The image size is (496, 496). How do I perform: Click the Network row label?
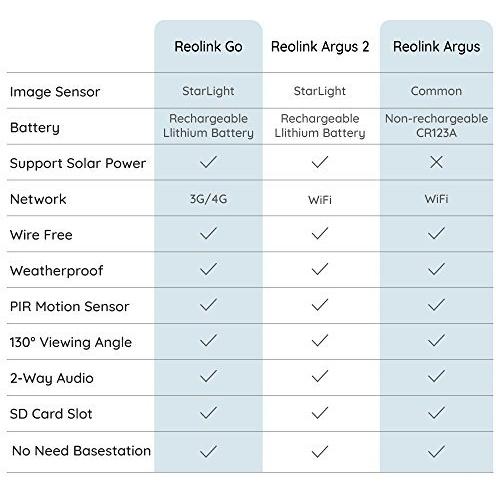tap(38, 199)
